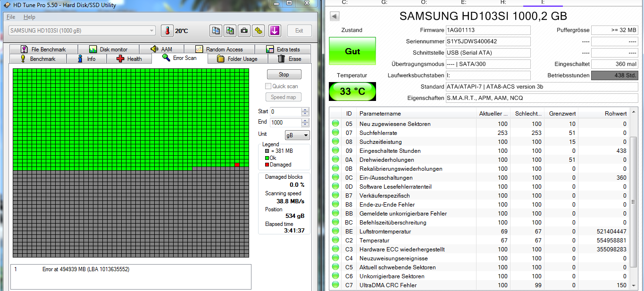Click the Grenzwert column header
Viewport: 644px width, 291px height.
click(x=561, y=114)
